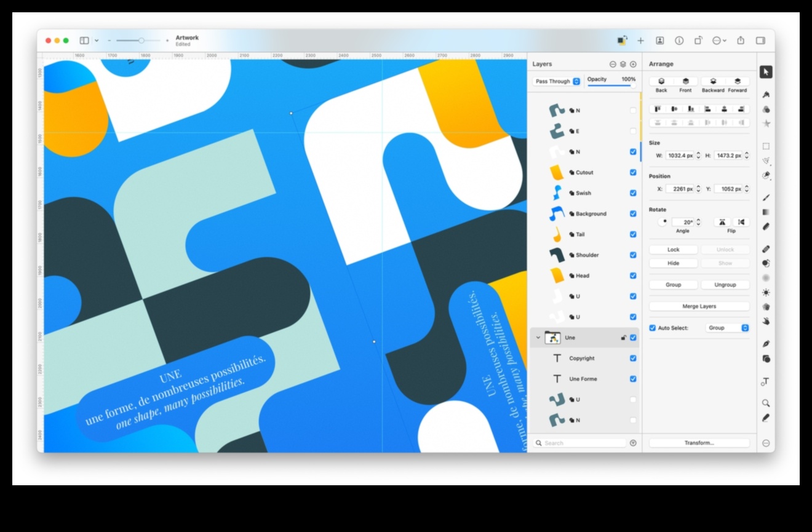Click the Transform... button
This screenshot has width=812, height=532.
point(699,443)
